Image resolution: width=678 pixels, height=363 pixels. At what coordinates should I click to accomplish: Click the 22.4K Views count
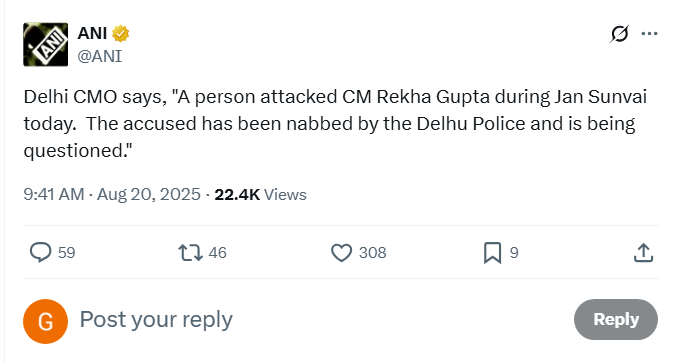tap(260, 194)
